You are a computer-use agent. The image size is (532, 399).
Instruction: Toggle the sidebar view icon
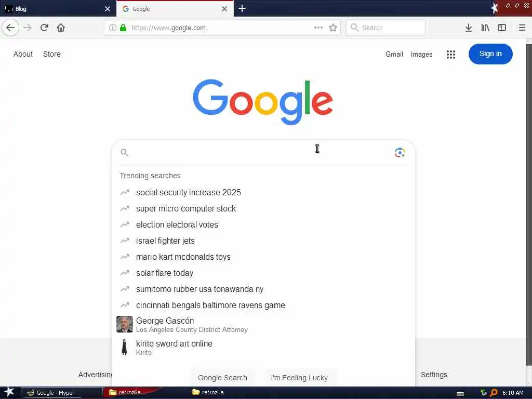coord(502,28)
